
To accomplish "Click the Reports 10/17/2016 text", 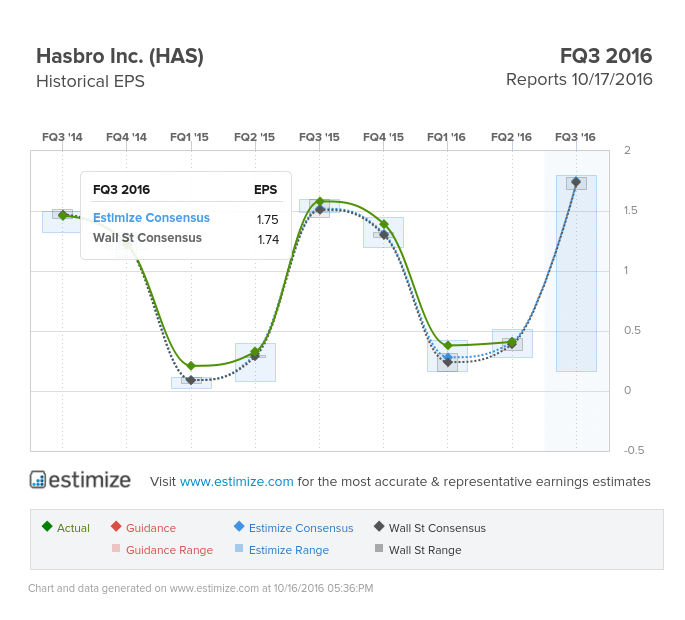I will 579,80.
